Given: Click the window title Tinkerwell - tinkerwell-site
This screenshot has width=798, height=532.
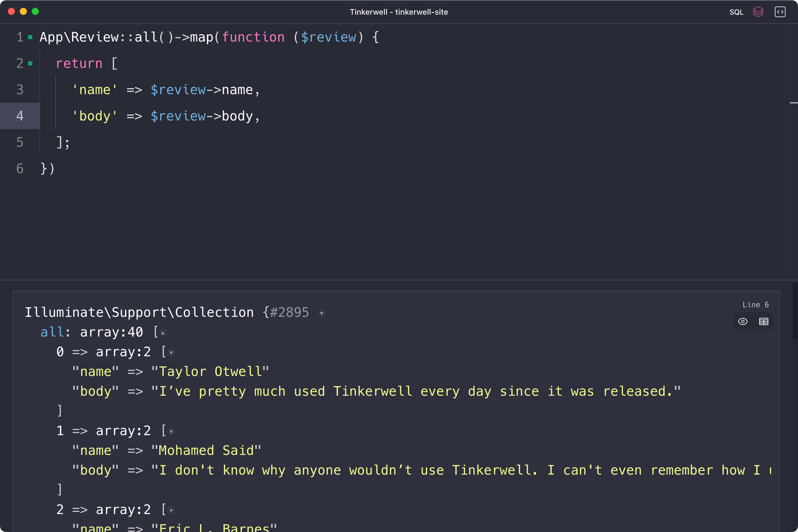Looking at the screenshot, I should click(x=399, y=12).
